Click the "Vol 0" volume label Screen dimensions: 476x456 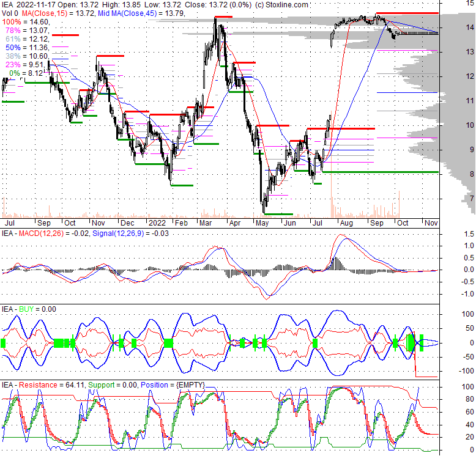[10, 13]
